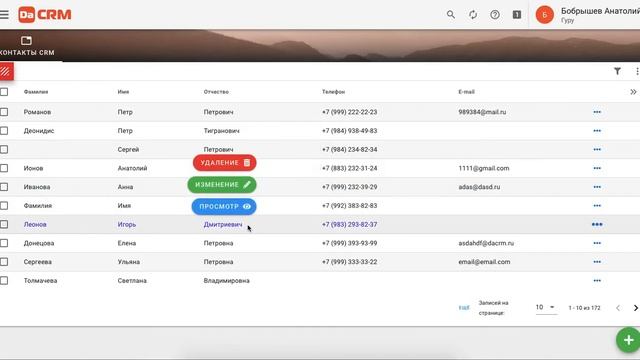Click the Леонов surname cell
Screen dimensions: 640x360
coord(35,224)
